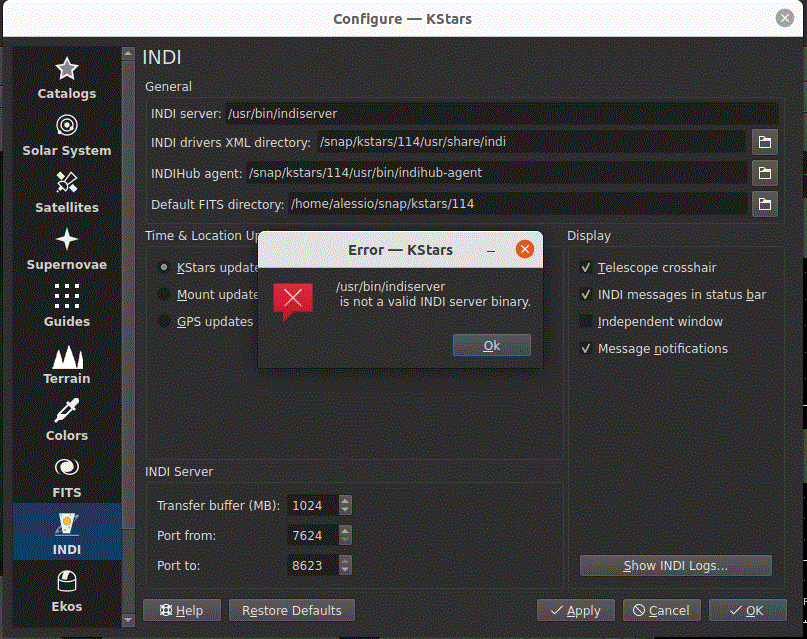Decrease the Port to value
Image resolution: width=807 pixels, height=639 pixels.
(345, 570)
